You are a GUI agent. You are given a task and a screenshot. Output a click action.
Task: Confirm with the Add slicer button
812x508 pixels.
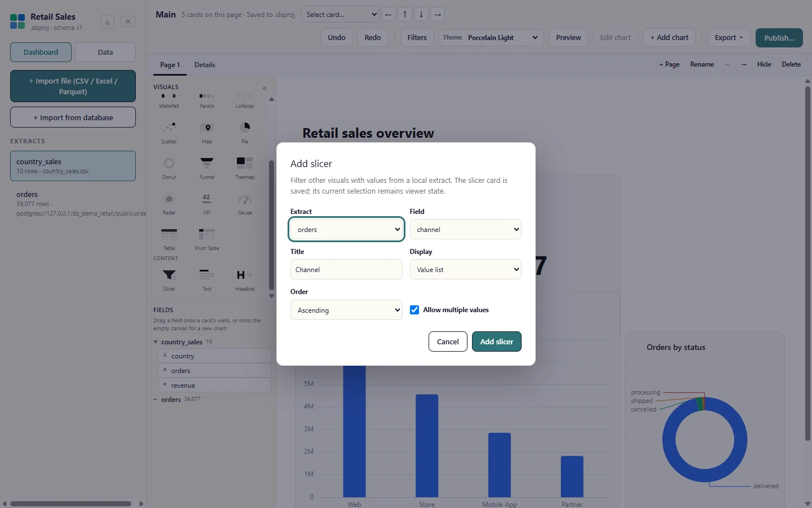496,341
